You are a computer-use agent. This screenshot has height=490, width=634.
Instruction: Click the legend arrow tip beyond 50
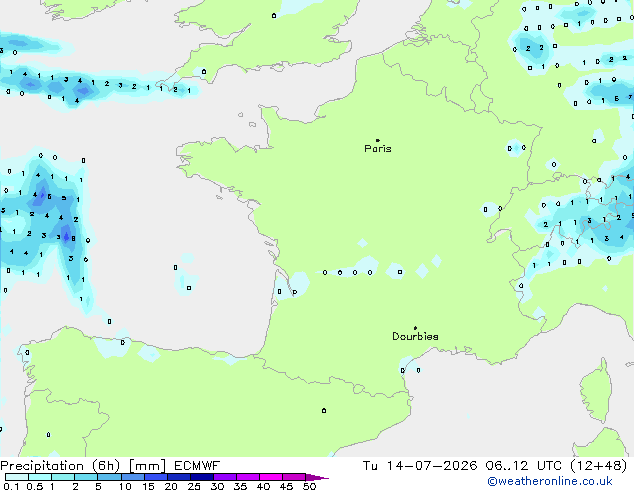point(317,477)
